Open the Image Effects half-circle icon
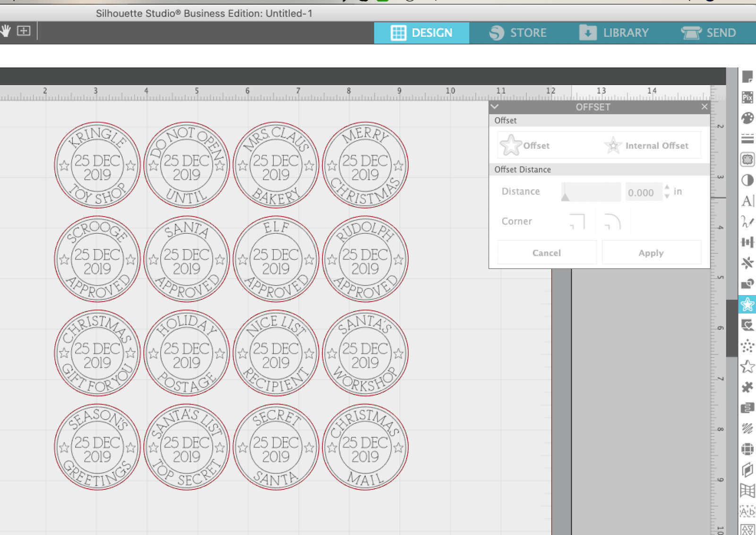This screenshot has width=756, height=535. (747, 180)
